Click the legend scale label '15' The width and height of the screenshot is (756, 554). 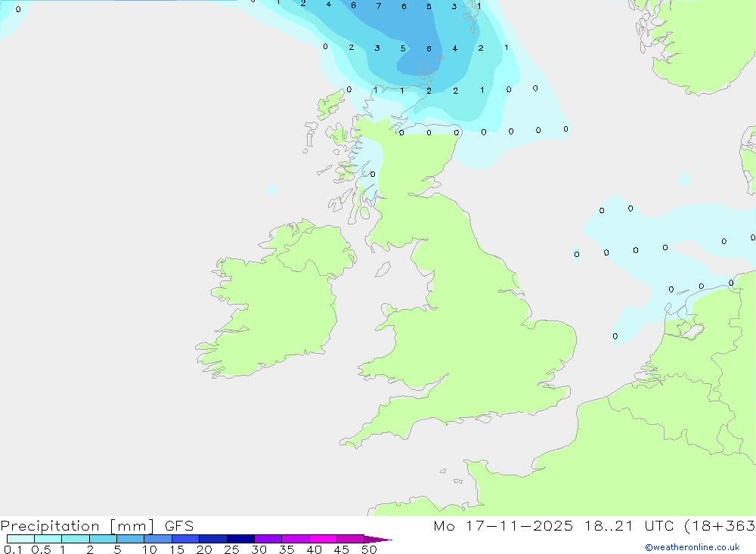point(176,549)
